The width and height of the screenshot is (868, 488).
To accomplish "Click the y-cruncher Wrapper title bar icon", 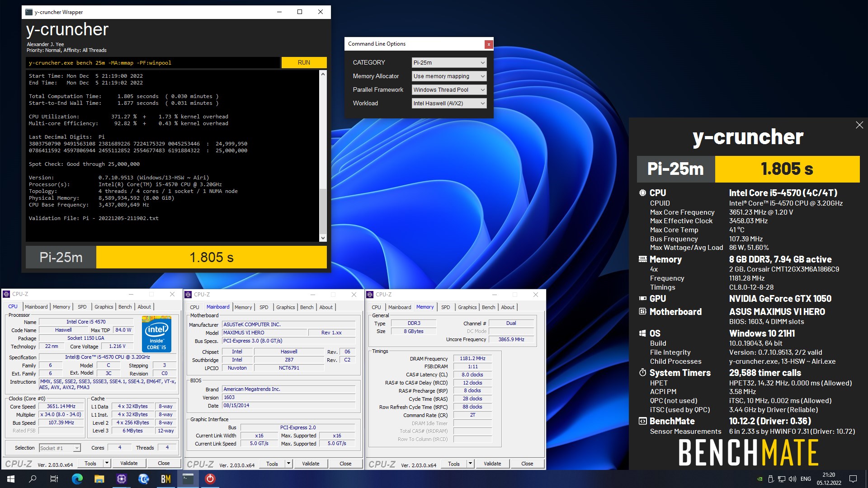I will [x=29, y=12].
